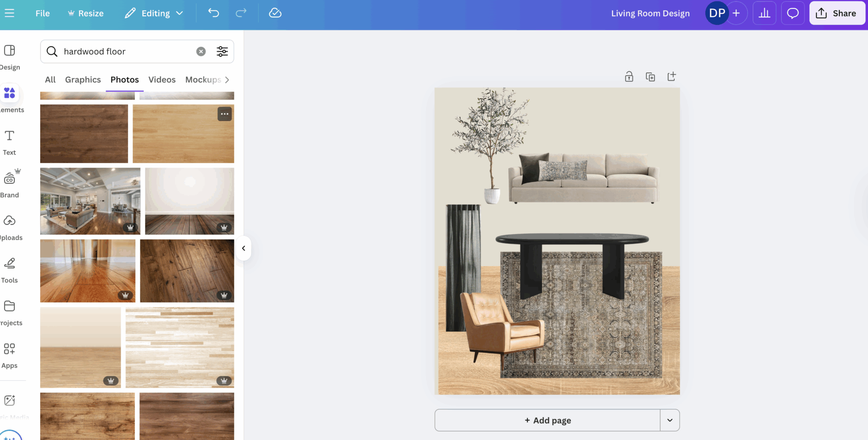This screenshot has width=868, height=440.
Task: Undo the last action
Action: click(214, 13)
